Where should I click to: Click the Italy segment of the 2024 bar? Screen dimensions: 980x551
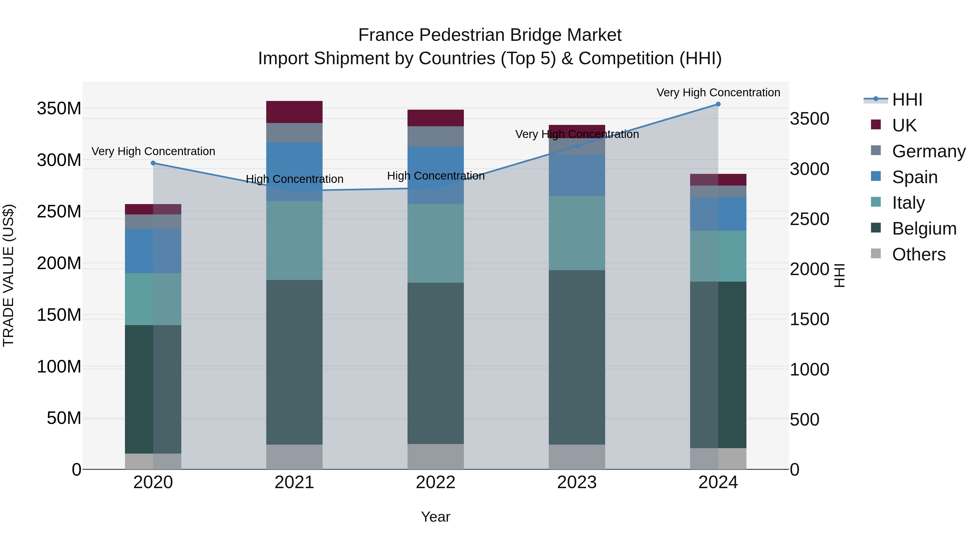coord(718,256)
